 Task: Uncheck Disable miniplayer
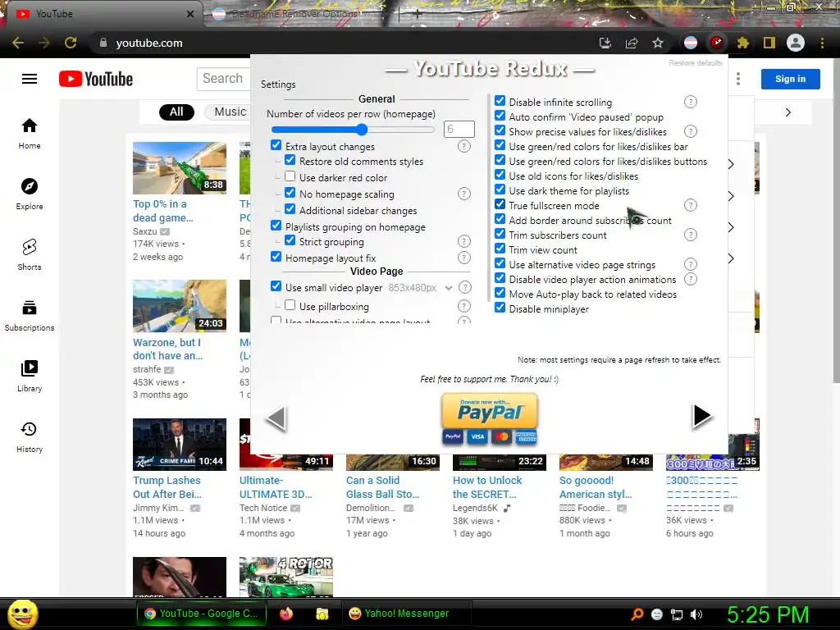click(x=500, y=308)
